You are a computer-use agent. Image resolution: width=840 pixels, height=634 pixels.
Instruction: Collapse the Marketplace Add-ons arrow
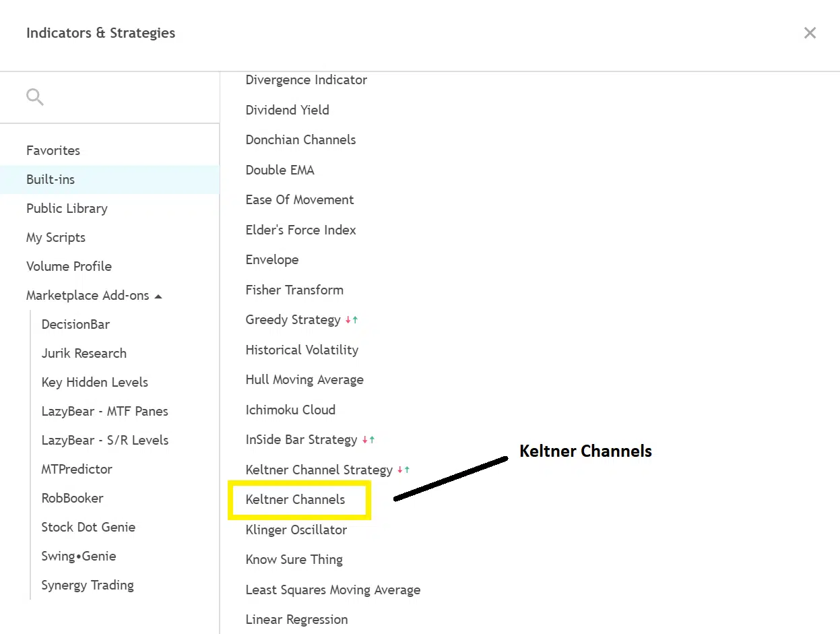(x=158, y=296)
